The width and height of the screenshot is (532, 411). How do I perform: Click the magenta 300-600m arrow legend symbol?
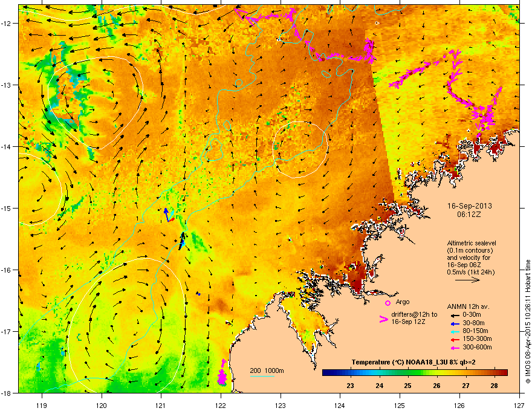[x=454, y=348]
